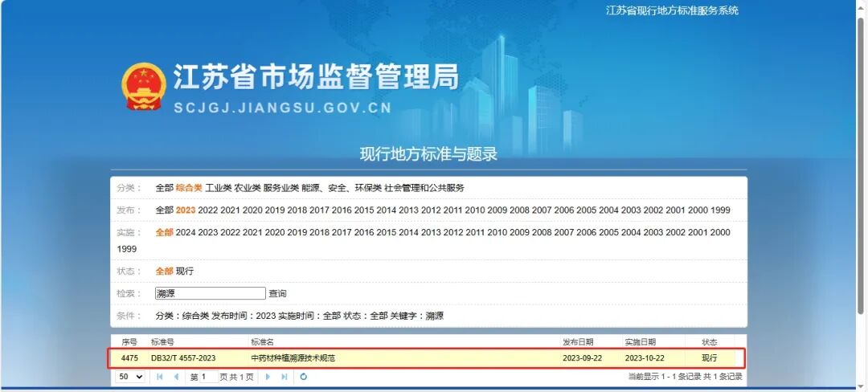Select 2017 in the 实施 year row
Image resolution: width=868 pixels, height=392 pixels.
click(x=342, y=232)
